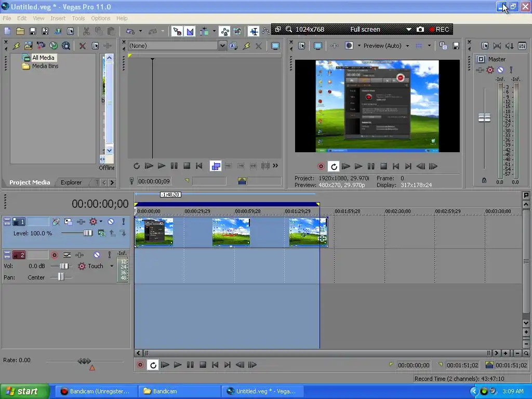Click the Bandicam screenshot camera icon
Viewport: 532px width, 399px height.
(x=420, y=29)
